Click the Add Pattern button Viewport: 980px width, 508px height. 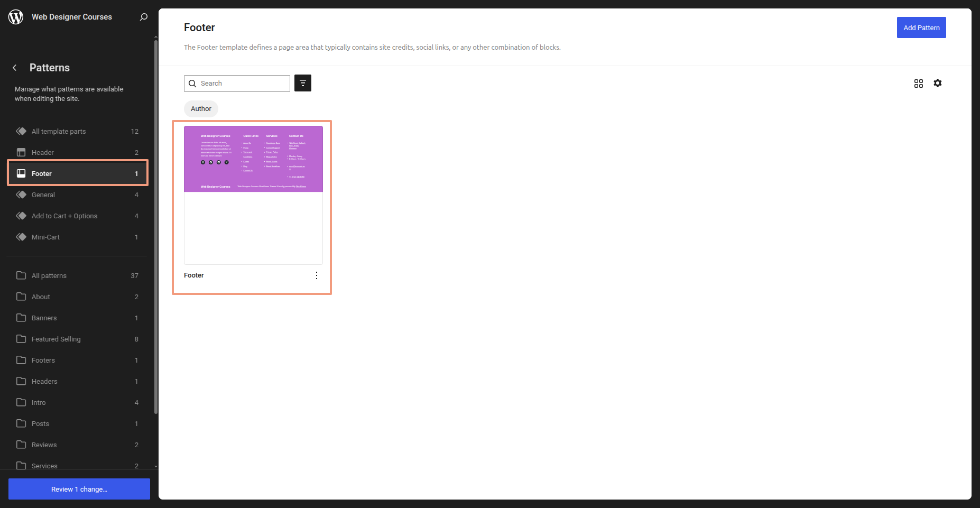[921, 27]
